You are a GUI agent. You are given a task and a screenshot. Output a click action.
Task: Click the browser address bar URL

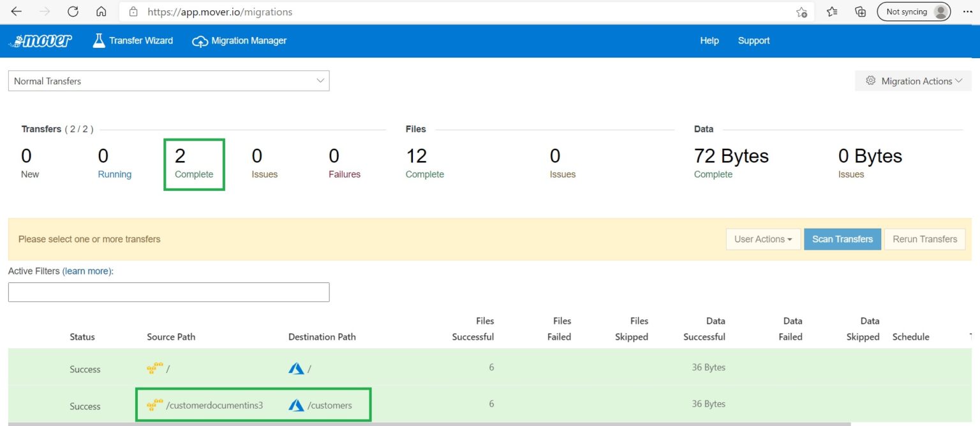[220, 11]
